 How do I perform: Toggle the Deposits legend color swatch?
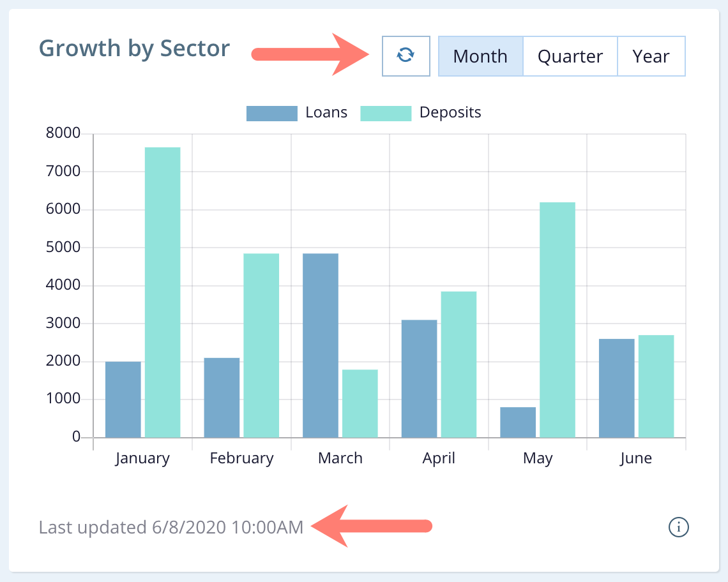pos(386,113)
